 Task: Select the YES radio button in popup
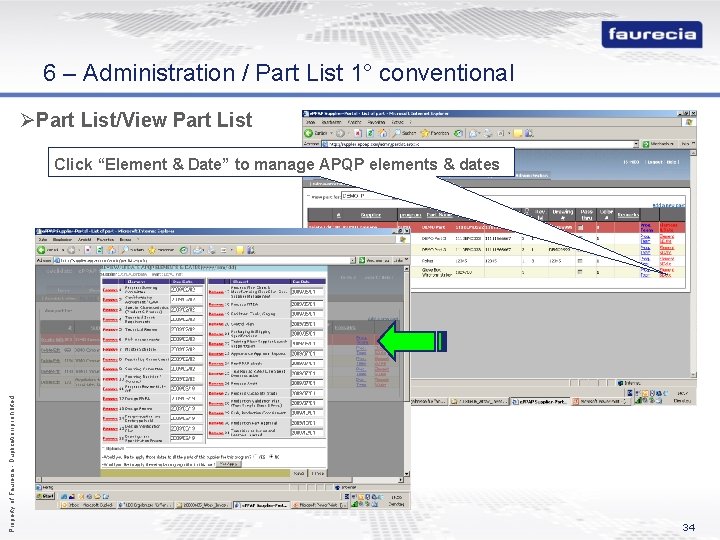click(x=255, y=457)
